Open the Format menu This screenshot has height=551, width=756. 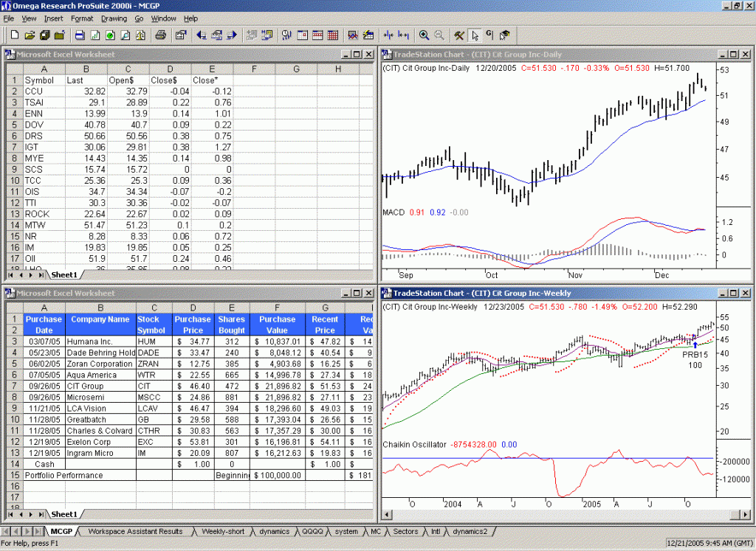pos(82,18)
